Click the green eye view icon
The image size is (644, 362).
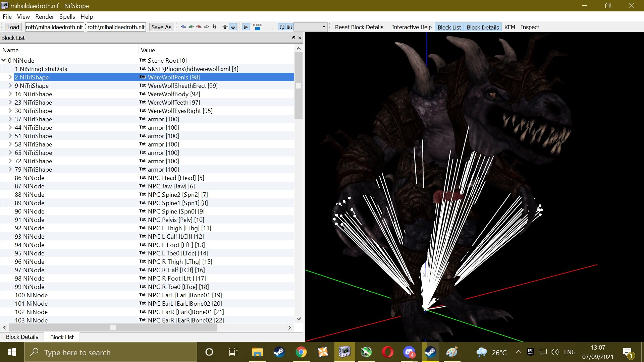click(191, 27)
